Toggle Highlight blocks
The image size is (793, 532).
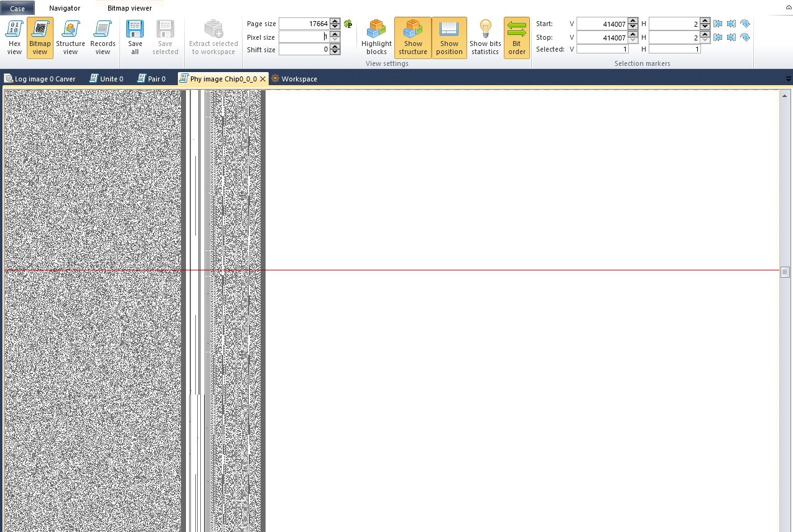tap(376, 37)
